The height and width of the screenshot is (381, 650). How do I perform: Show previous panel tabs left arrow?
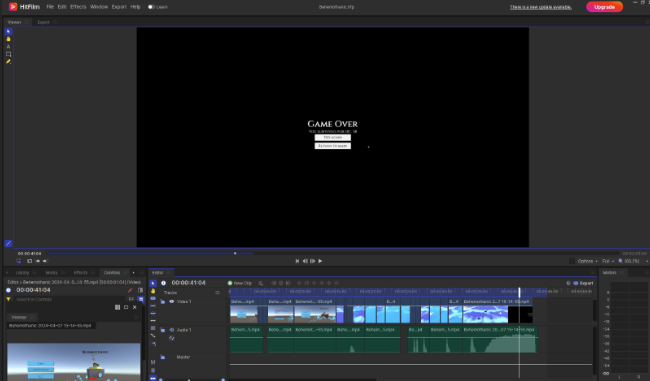pos(7,272)
